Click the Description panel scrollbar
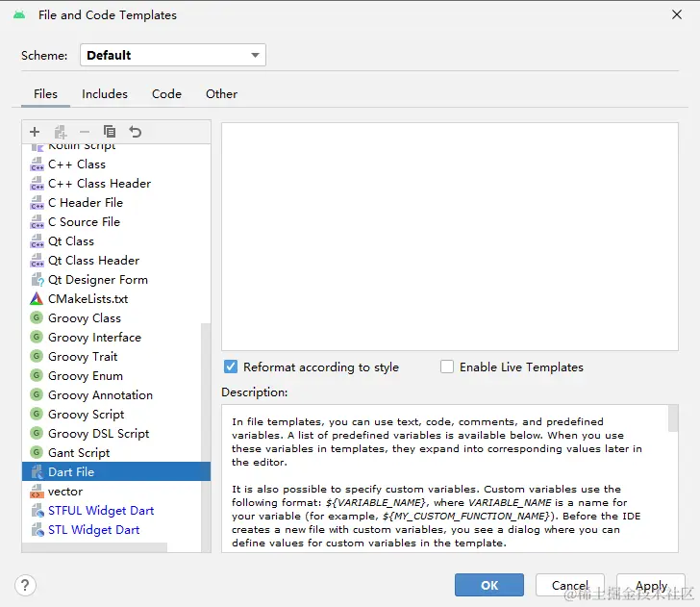The width and height of the screenshot is (700, 607). point(673,418)
